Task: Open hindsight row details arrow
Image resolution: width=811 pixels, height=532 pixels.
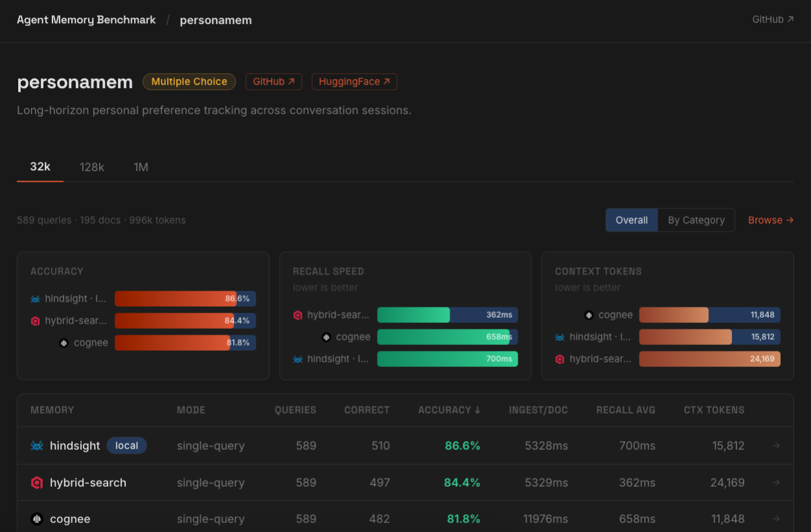Action: tap(776, 446)
